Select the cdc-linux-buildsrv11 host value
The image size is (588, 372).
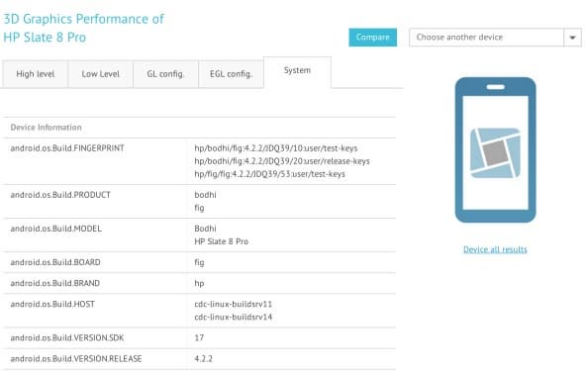(x=234, y=304)
